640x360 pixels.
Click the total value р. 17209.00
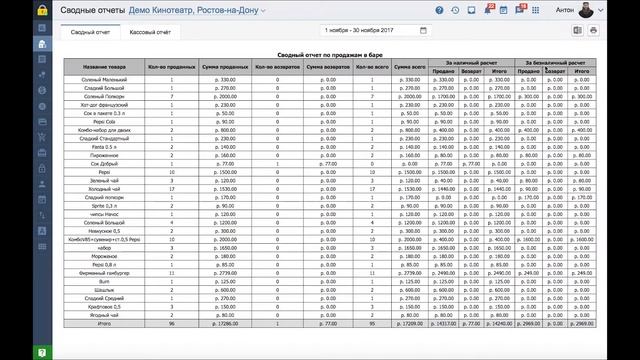coord(410,324)
